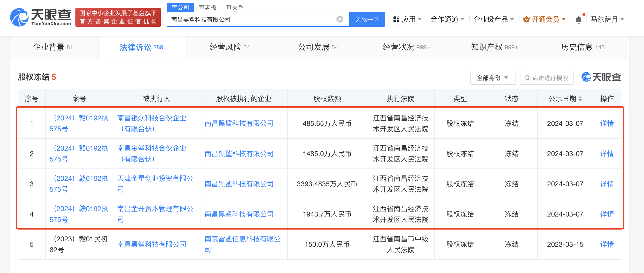The height and width of the screenshot is (273, 644).
Task: Click the 天眼一下 search button
Action: (367, 20)
